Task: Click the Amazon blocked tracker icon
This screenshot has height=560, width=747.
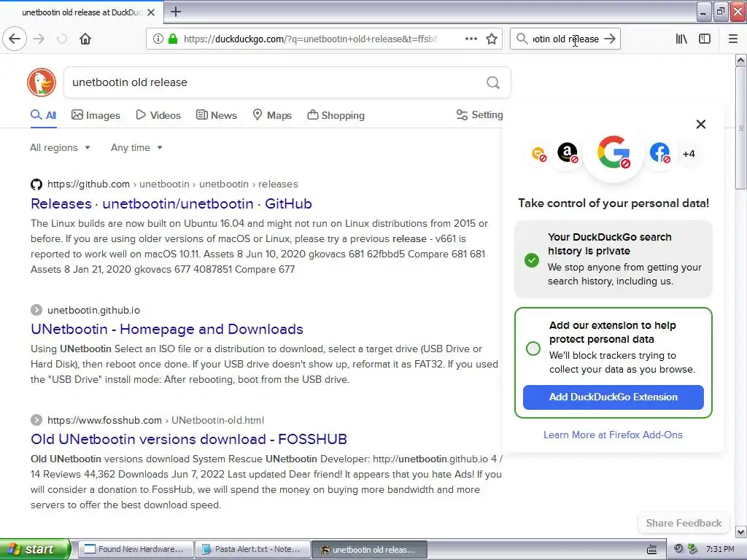Action: coord(568,153)
